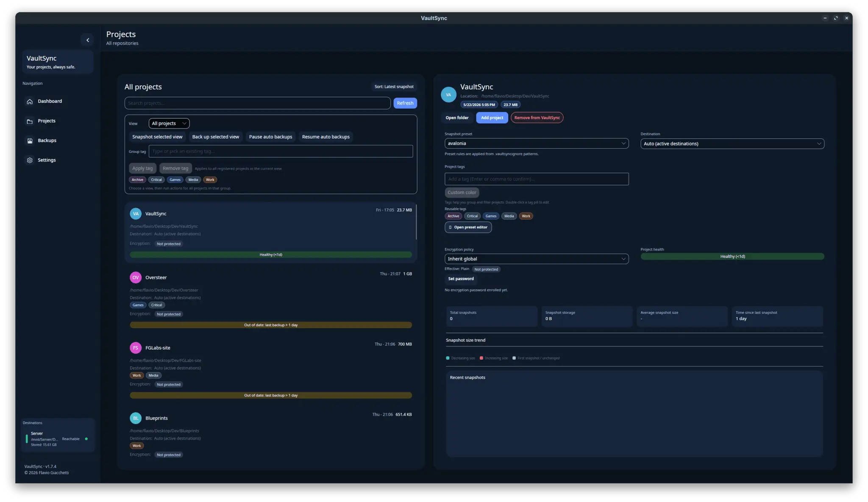Viewport: 868px width, 502px height.
Task: Click the Projects folder icon in navigation
Action: pos(30,121)
